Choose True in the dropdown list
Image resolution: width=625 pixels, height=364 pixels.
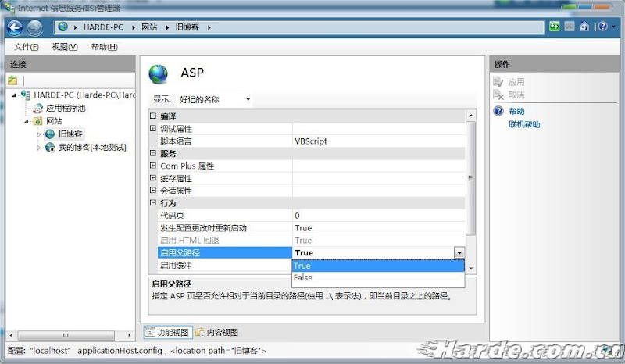pyautogui.click(x=378, y=266)
